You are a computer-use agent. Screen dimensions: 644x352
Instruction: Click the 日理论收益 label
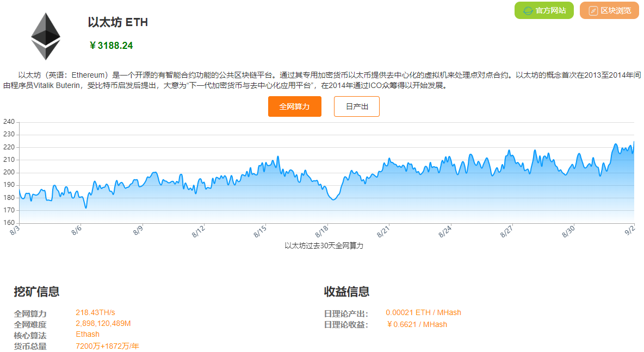[346, 325]
